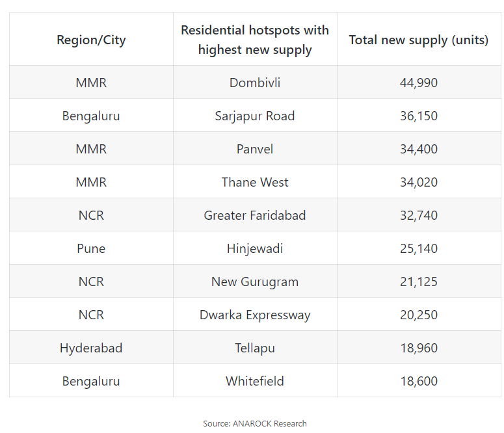Select the Greater Faridabad cell

tap(255, 215)
